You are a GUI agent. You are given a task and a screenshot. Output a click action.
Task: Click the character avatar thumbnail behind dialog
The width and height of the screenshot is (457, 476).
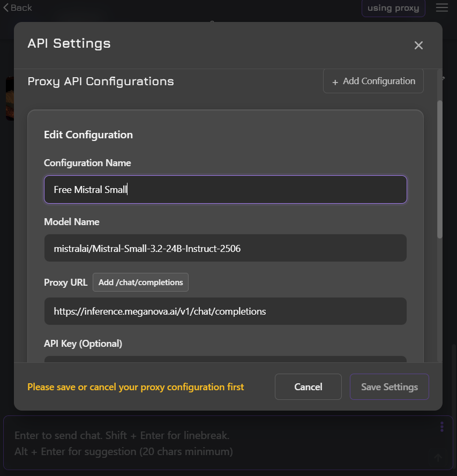[9, 99]
